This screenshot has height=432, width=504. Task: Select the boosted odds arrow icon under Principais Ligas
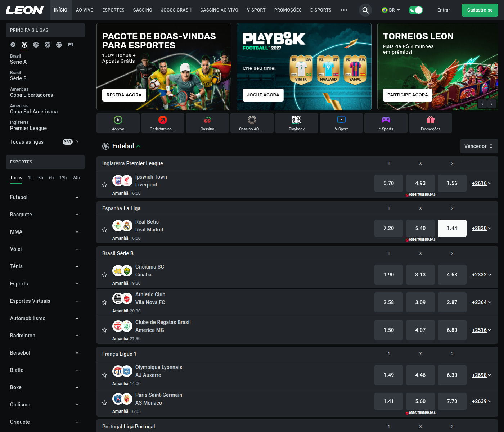click(13, 45)
